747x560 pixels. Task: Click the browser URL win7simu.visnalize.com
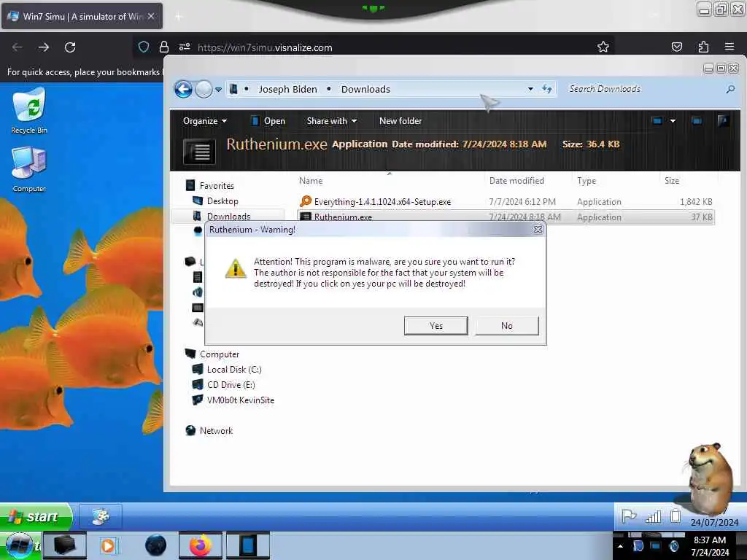[x=265, y=47]
